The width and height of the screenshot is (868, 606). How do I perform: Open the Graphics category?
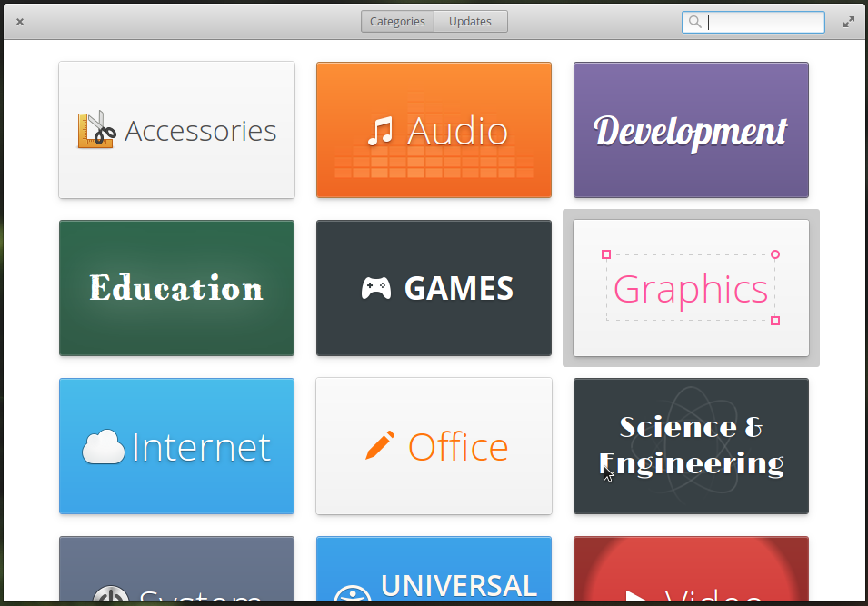click(691, 288)
